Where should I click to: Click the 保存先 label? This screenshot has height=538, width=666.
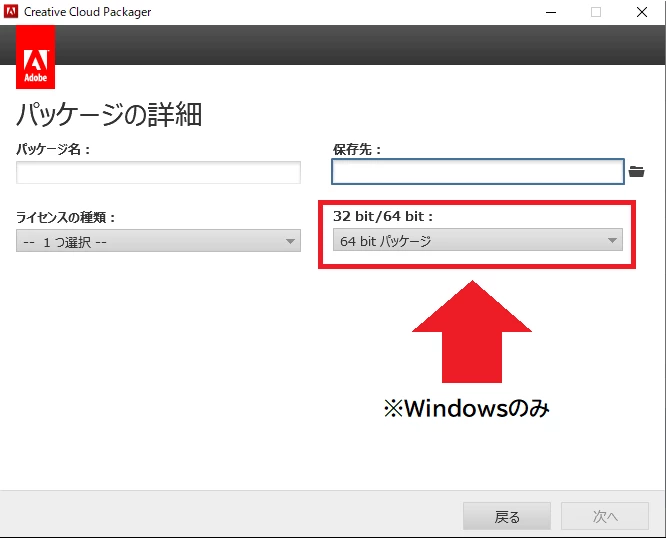point(357,149)
